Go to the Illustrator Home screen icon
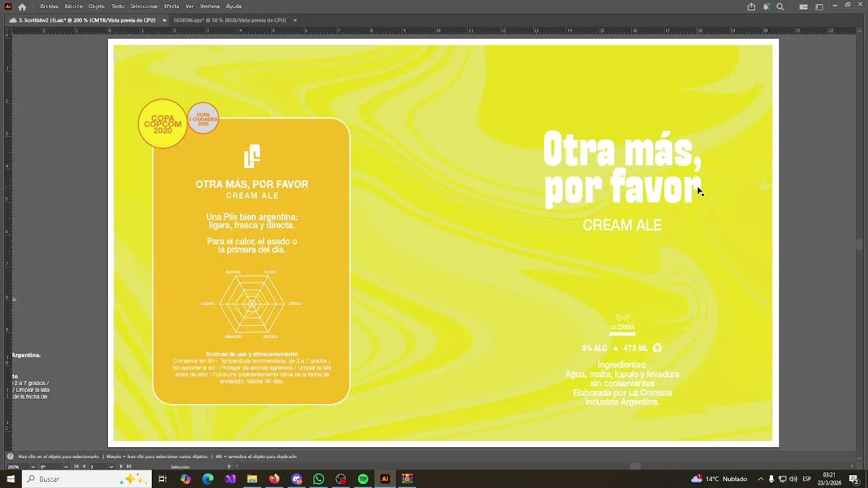This screenshot has height=488, width=868. [22, 7]
